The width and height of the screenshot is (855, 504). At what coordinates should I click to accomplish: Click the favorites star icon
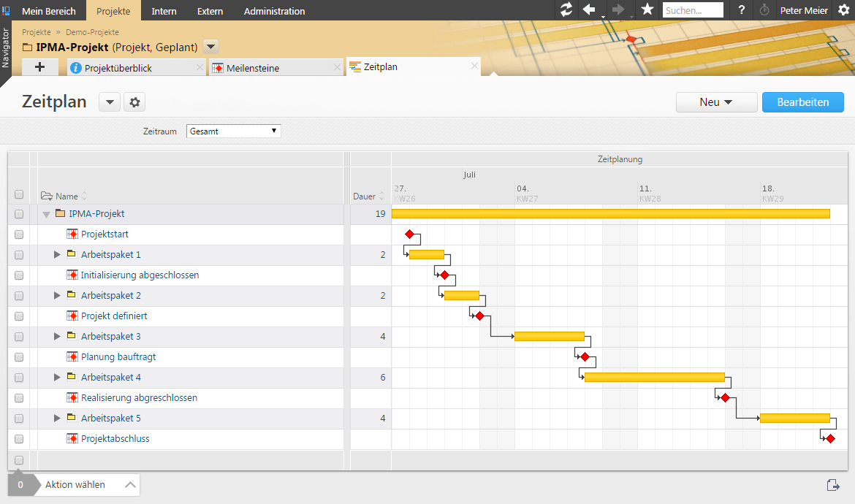click(647, 10)
